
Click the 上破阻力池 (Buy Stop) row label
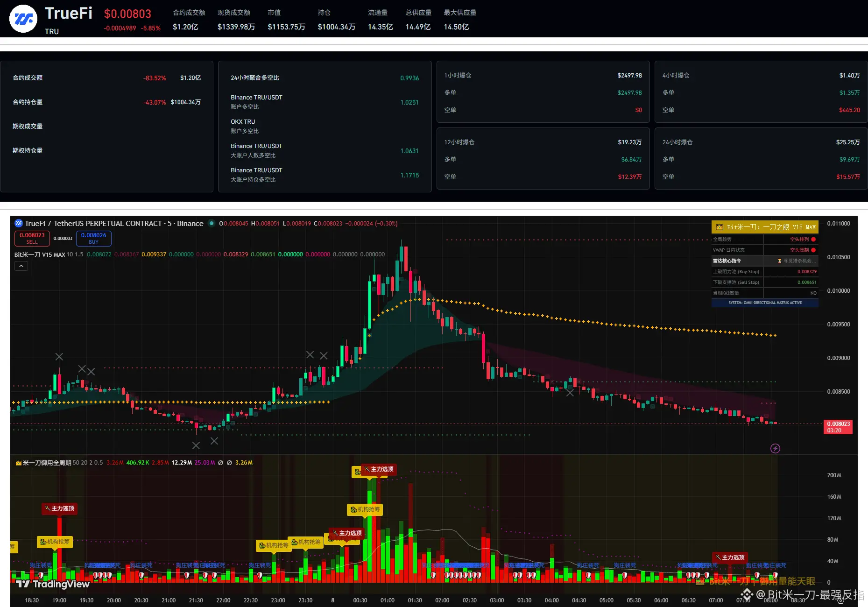coord(736,272)
